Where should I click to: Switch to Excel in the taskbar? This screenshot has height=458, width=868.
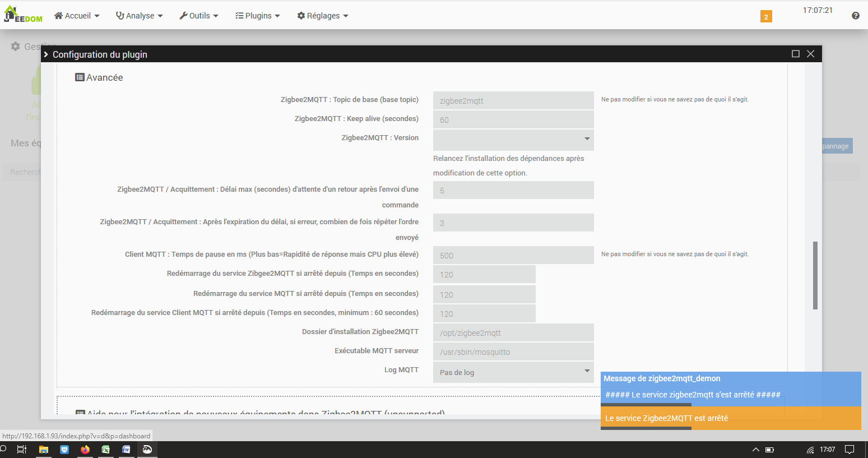coord(105,449)
